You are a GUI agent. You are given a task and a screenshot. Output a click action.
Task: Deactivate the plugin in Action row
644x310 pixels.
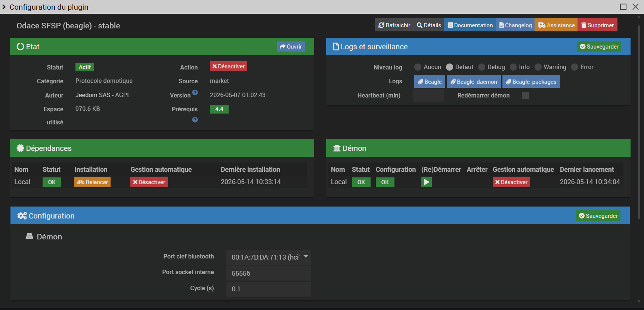[x=229, y=66]
